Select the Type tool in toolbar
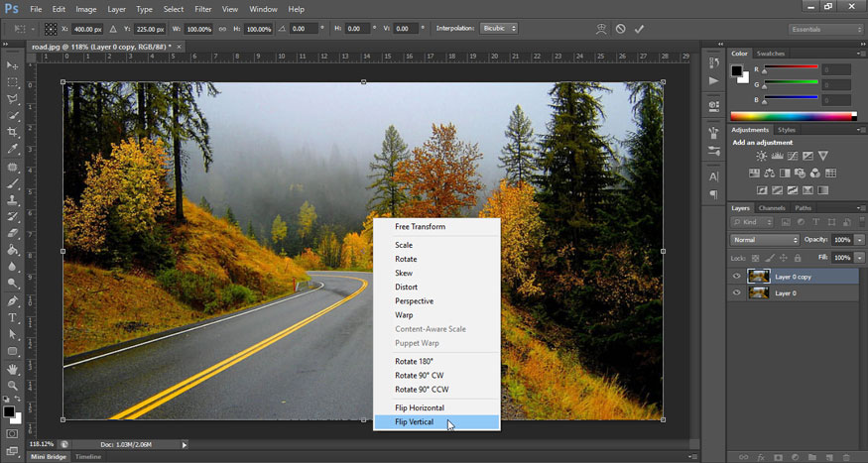The image size is (868, 463). click(x=13, y=317)
